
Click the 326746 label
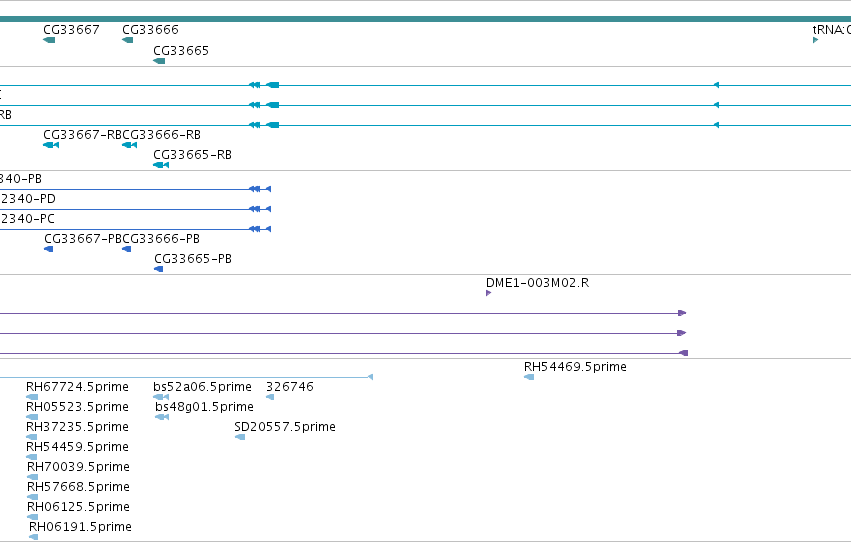[290, 387]
